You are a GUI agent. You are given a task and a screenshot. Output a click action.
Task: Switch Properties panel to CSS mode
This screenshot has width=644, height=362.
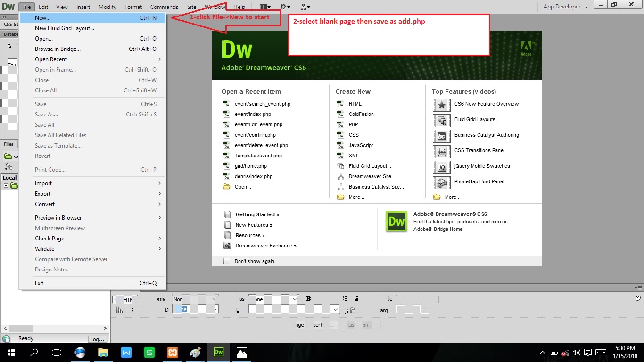pyautogui.click(x=125, y=310)
